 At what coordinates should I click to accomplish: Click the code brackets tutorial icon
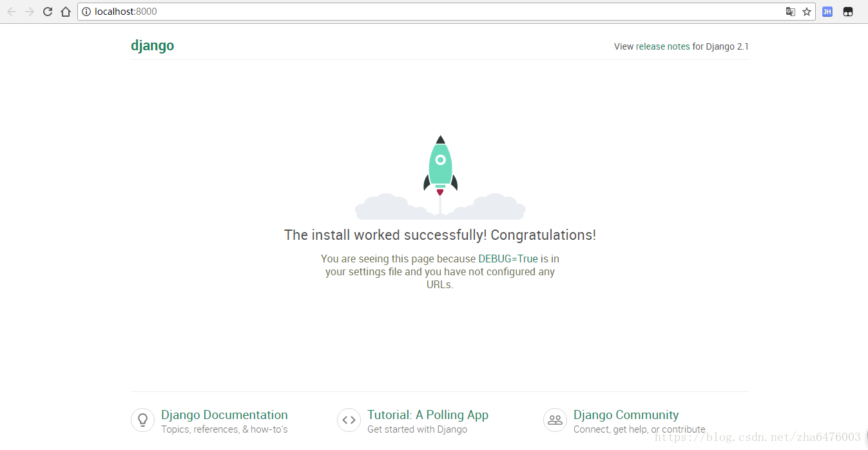point(349,420)
